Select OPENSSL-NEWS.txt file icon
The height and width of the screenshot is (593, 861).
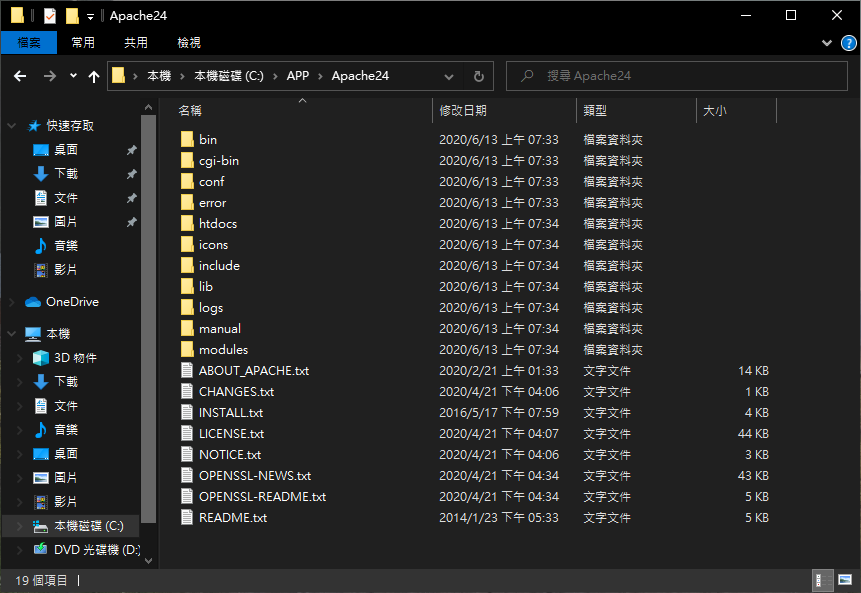(187, 475)
